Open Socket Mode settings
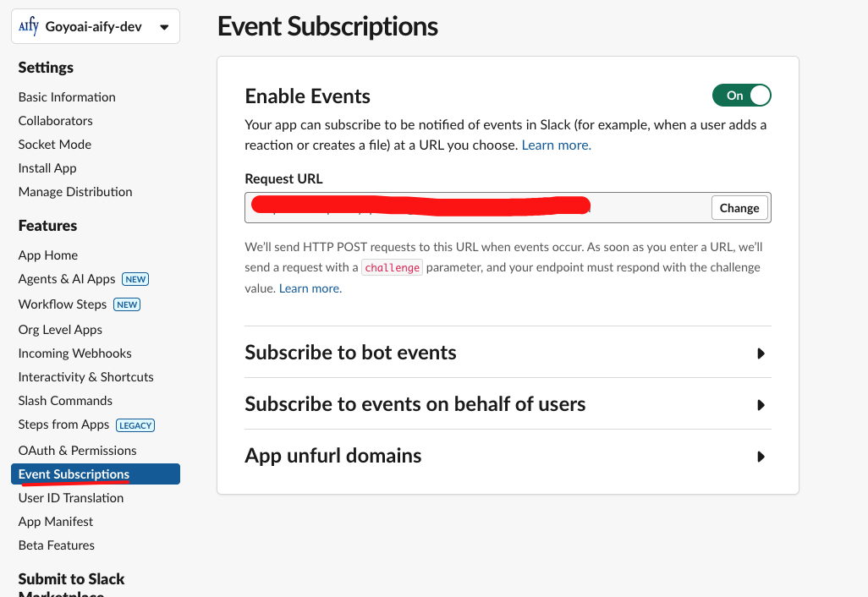The height and width of the screenshot is (597, 868). pyautogui.click(x=55, y=145)
